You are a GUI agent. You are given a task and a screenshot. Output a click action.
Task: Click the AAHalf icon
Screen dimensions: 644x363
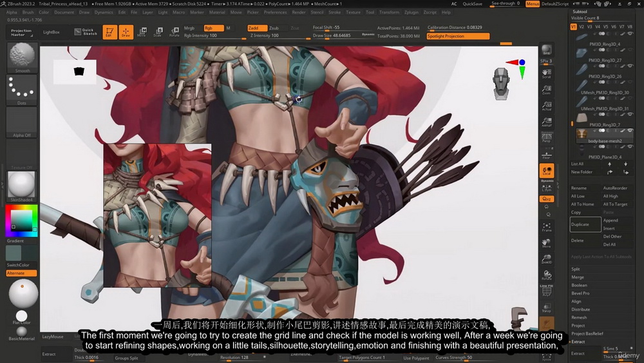click(547, 122)
